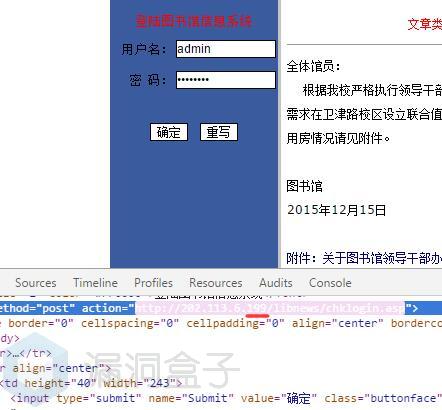
Task: Switch to the Resources tab
Action: [x=216, y=283]
